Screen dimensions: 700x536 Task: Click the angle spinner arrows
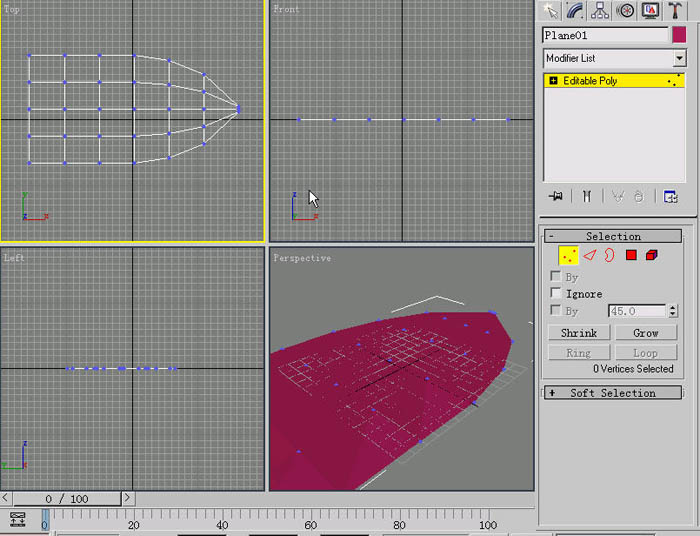(x=673, y=311)
